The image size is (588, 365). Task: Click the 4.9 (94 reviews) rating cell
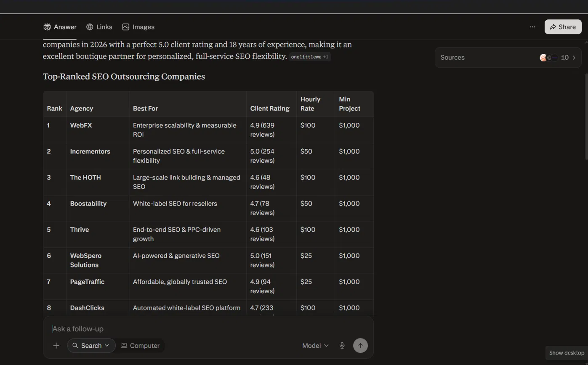271,286
